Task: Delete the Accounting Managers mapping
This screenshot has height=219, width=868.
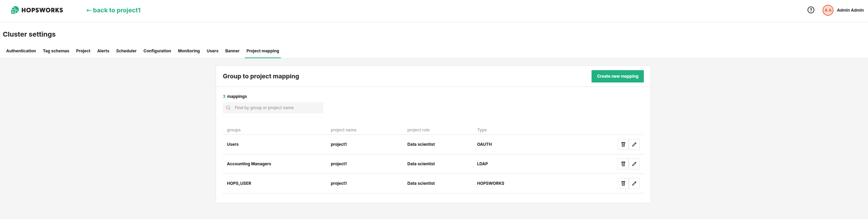Action: click(623, 164)
